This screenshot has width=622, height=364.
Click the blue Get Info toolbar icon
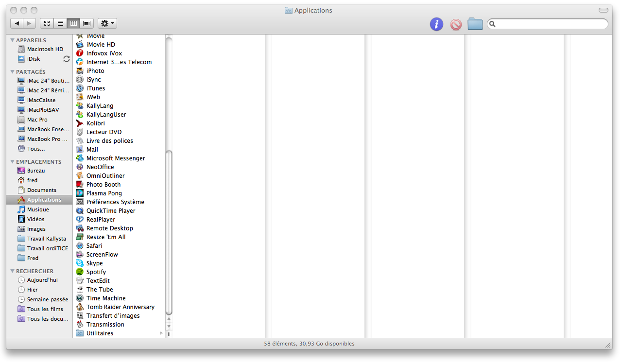click(436, 24)
